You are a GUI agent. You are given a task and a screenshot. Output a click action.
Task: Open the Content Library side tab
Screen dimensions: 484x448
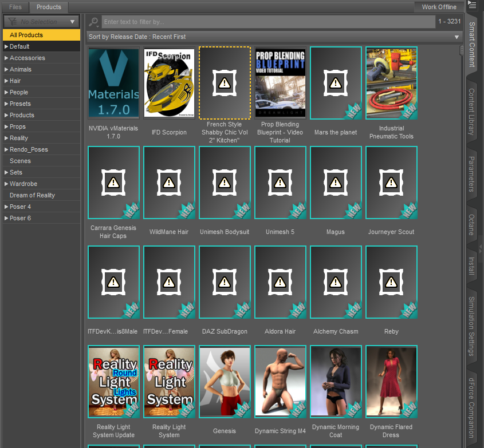(x=471, y=112)
